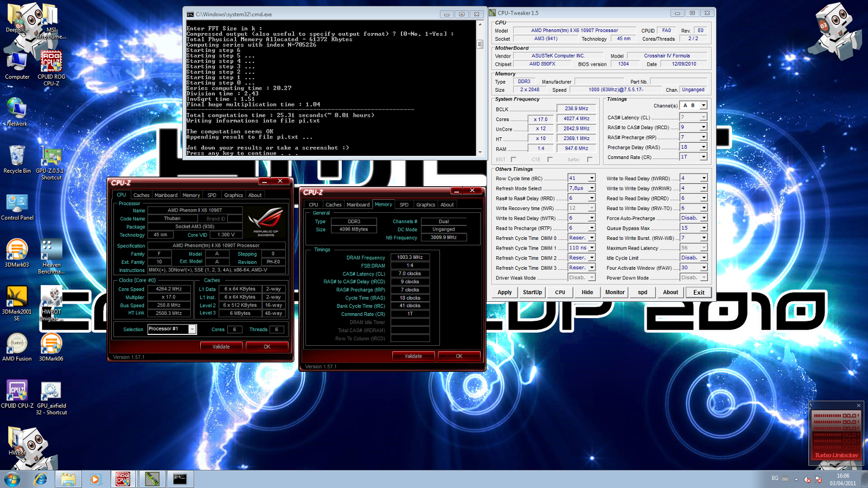Click the BCLK 236.9 MHz field
The image size is (868, 488).
576,109
